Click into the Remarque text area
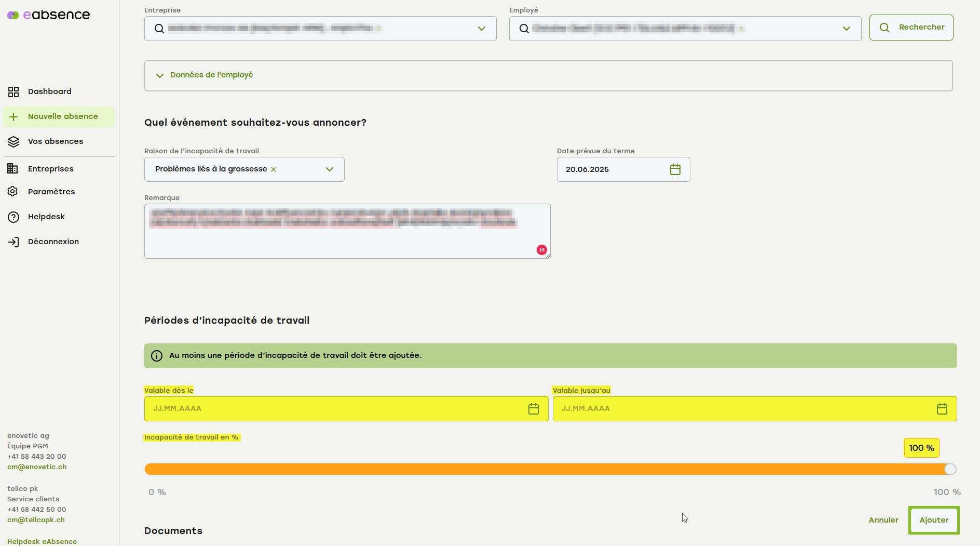980x546 pixels. tap(347, 239)
